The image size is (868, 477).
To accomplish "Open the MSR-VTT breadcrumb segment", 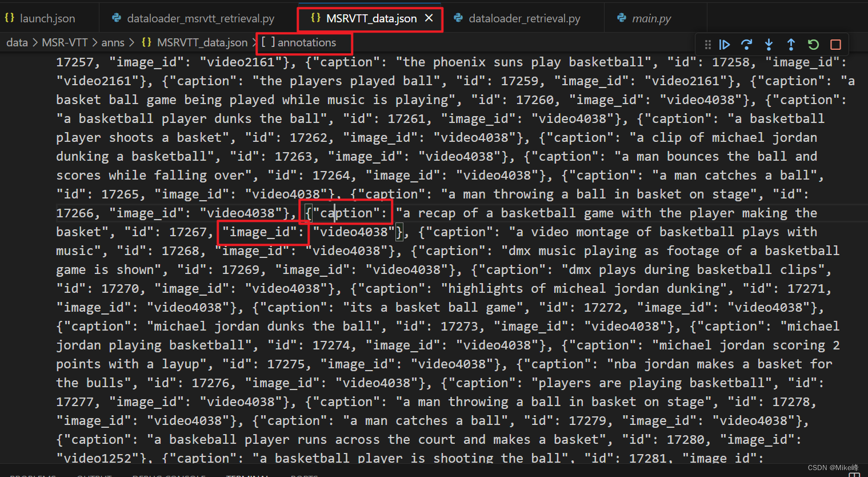I will pos(65,42).
